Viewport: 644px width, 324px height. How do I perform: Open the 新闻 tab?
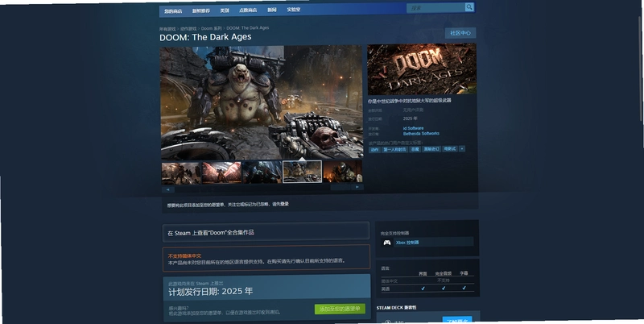(272, 10)
